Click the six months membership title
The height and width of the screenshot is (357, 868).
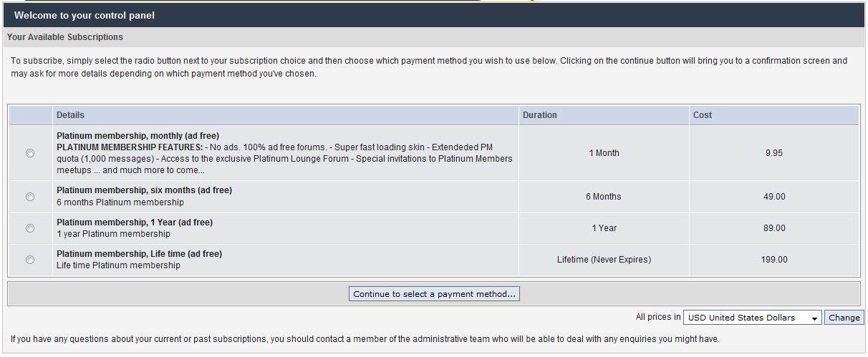coord(144,190)
